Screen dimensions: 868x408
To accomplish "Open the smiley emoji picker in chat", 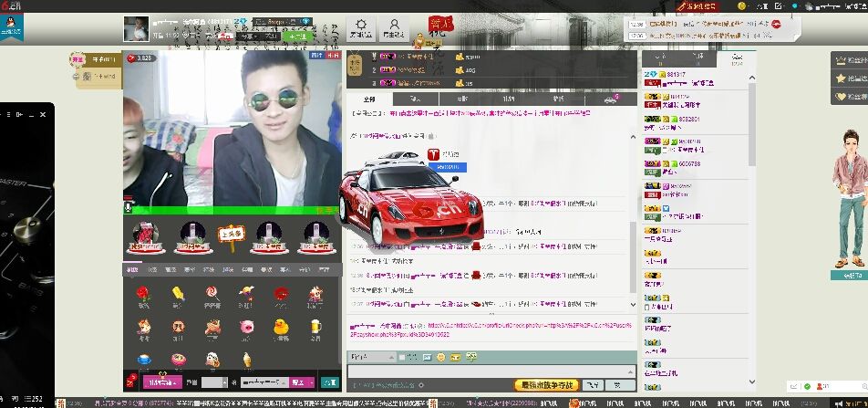I will pos(439,356).
